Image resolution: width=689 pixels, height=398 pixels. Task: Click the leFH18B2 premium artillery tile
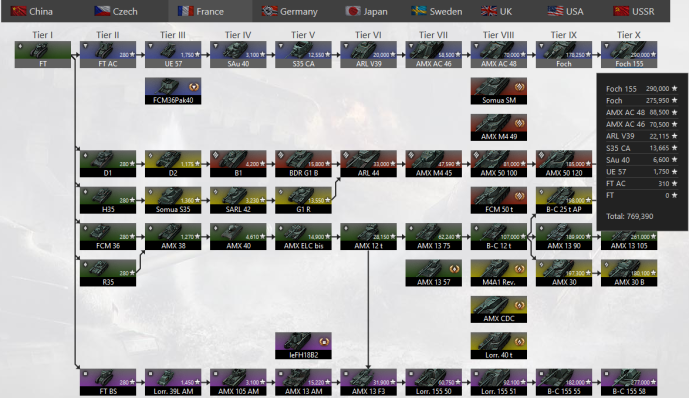[303, 346]
